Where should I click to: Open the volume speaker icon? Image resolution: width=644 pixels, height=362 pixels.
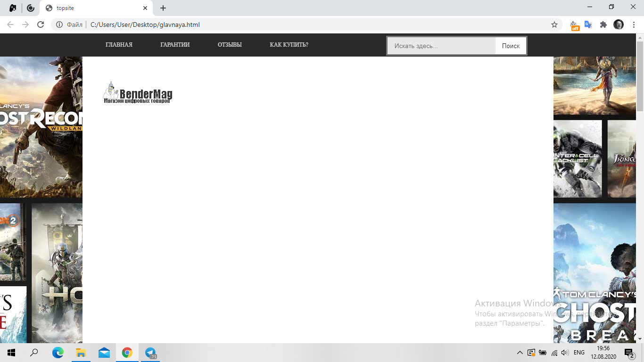565,353
